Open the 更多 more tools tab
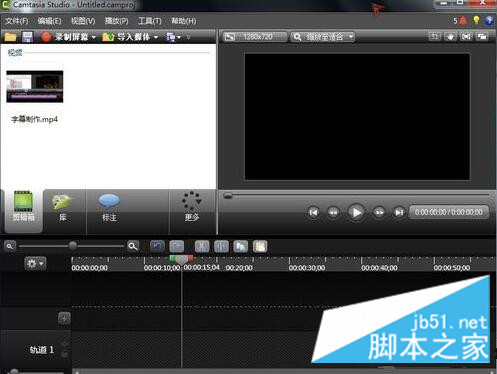Viewport: 497px width, 374px height. [192, 207]
